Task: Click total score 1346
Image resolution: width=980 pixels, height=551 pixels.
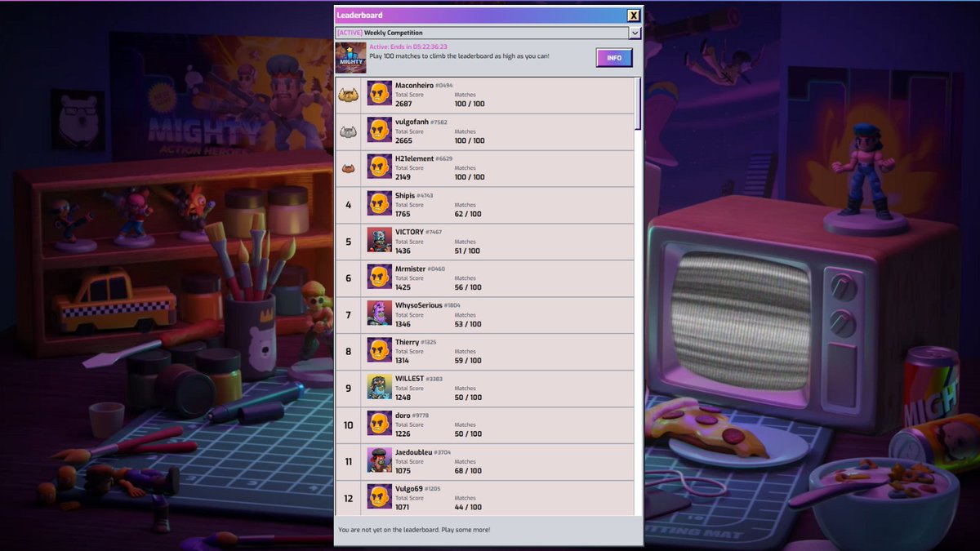Action: 403,324
